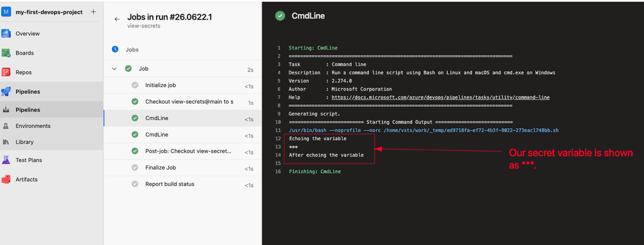This screenshot has width=644, height=245.
Task: Click the status icon of Report build status
Action: [x=135, y=184]
